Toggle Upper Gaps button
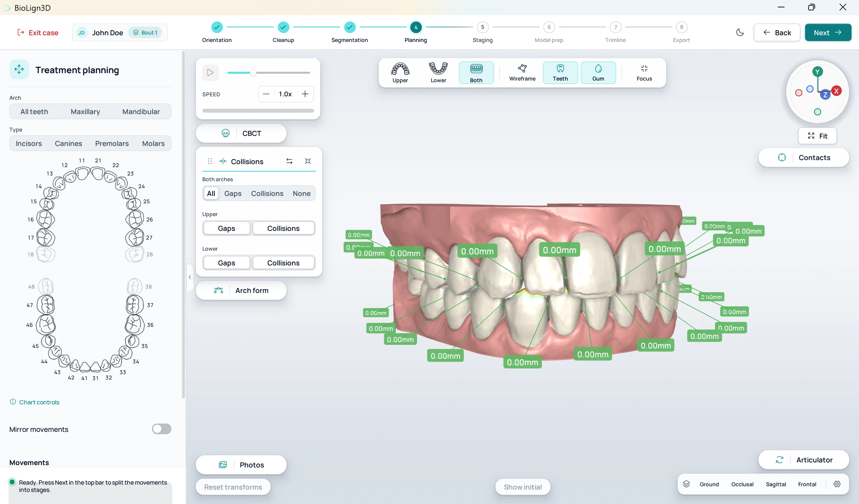The image size is (859, 504). tap(226, 228)
